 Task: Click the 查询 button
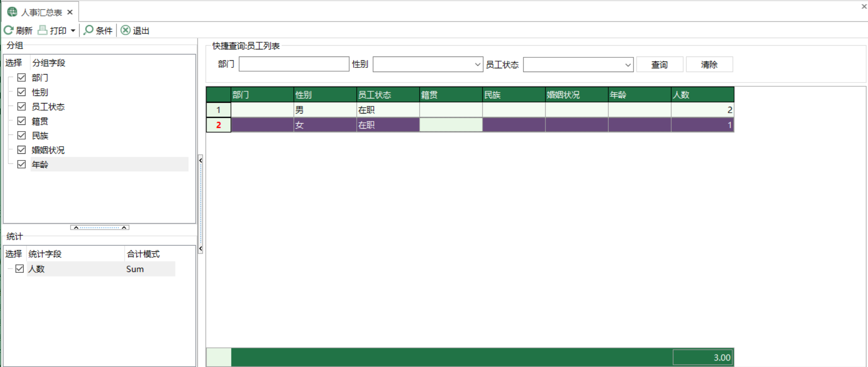coord(660,65)
